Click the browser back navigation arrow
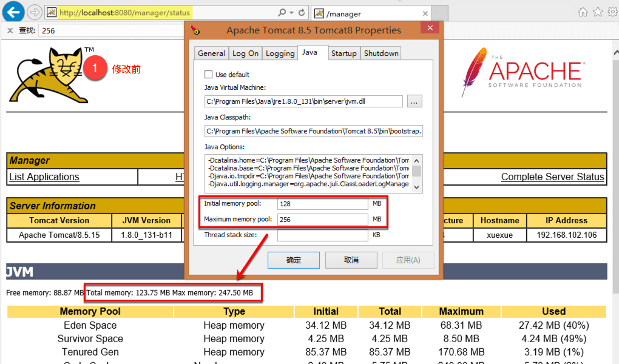 click(x=13, y=12)
